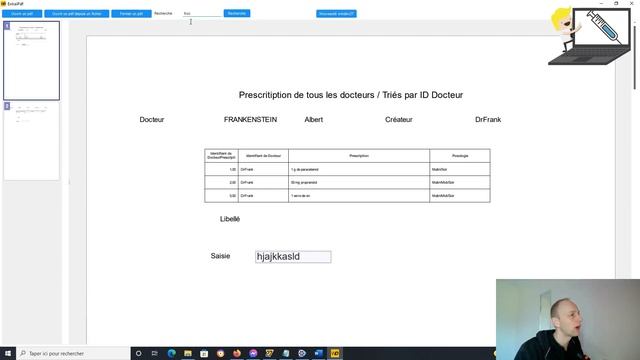
Task: Focus the Recherche search text field
Action: [202, 13]
